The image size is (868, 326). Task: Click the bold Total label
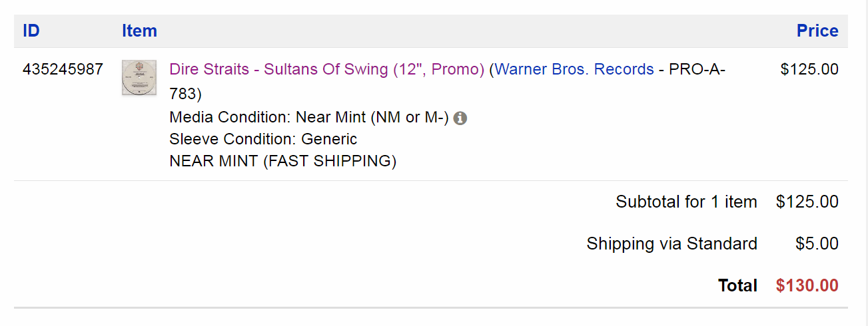pos(737,285)
